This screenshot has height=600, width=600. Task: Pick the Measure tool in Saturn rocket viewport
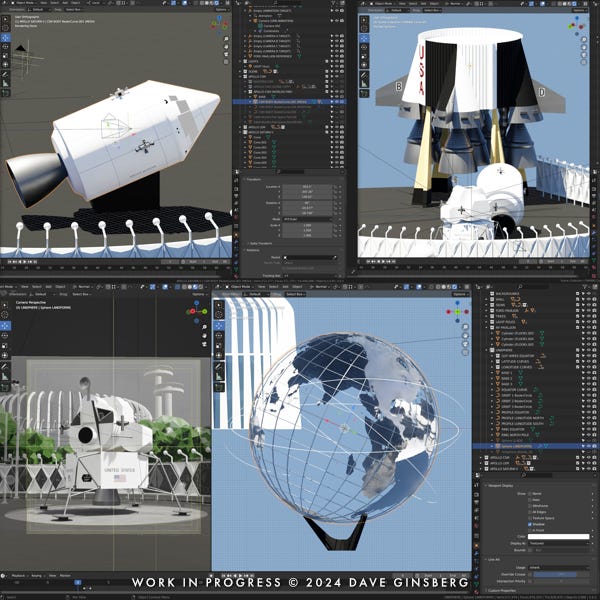[x=364, y=83]
